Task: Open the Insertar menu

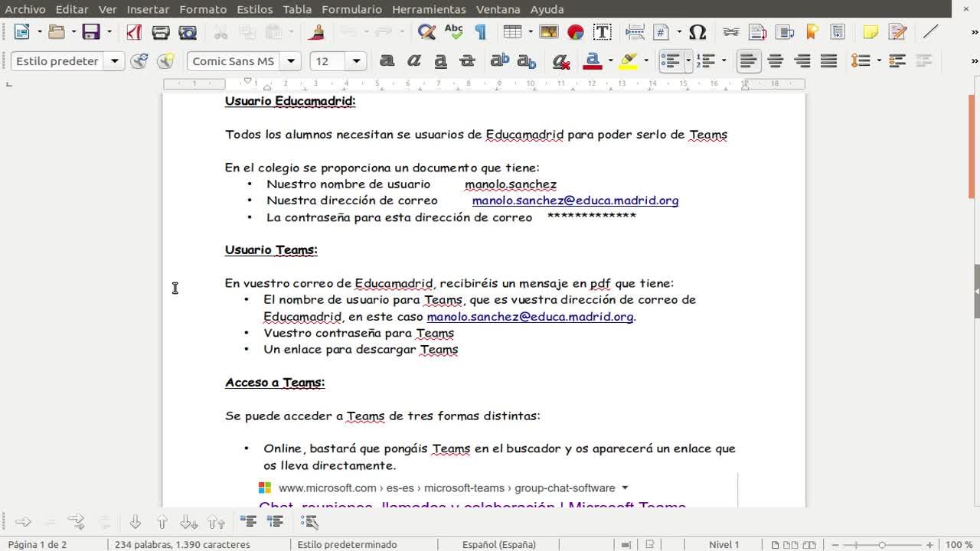Action: [149, 9]
